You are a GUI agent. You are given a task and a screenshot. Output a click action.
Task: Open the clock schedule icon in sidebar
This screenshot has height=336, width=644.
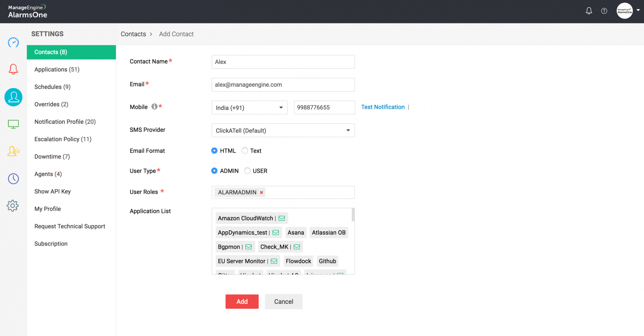13,178
